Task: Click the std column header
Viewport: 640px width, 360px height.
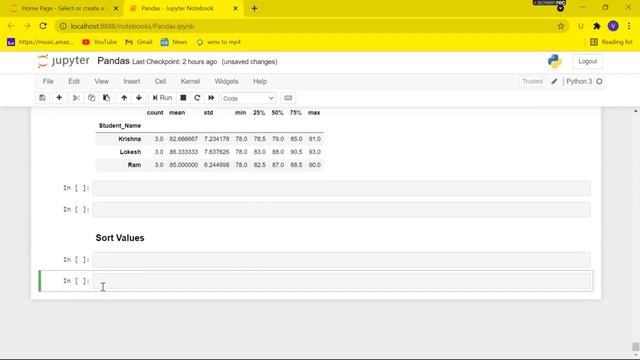Action: coord(209,113)
